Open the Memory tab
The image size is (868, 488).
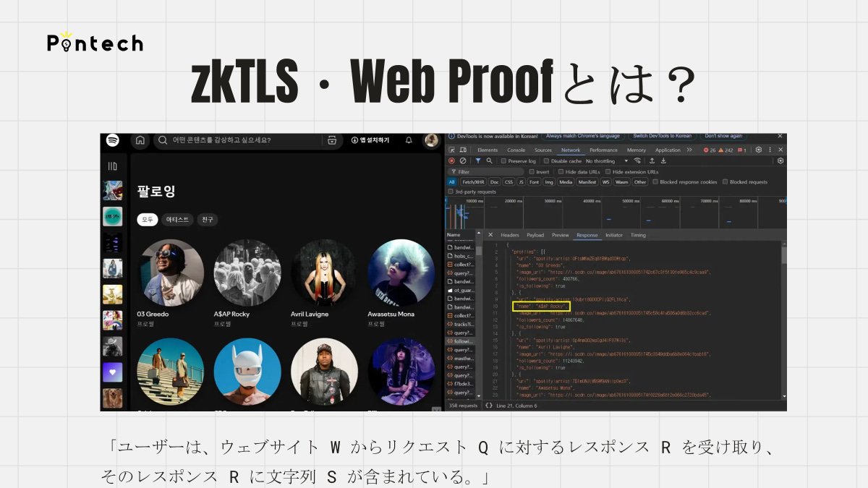[x=637, y=150]
